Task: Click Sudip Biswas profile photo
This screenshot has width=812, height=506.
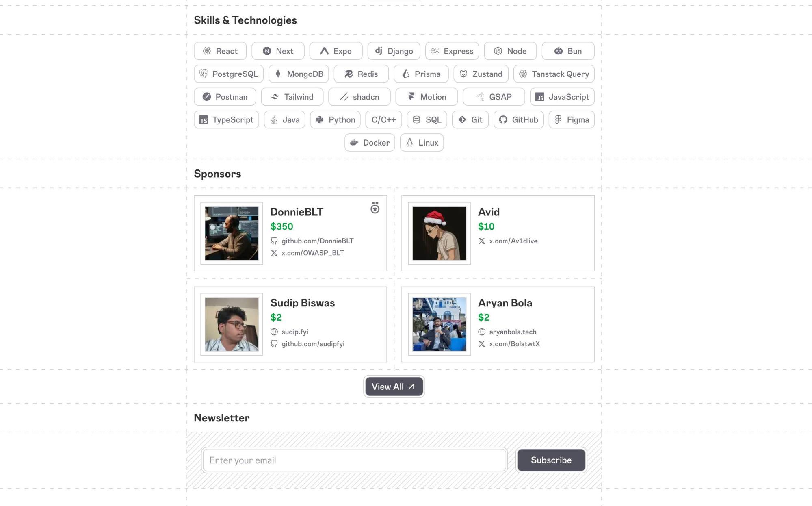Action: [232, 324]
